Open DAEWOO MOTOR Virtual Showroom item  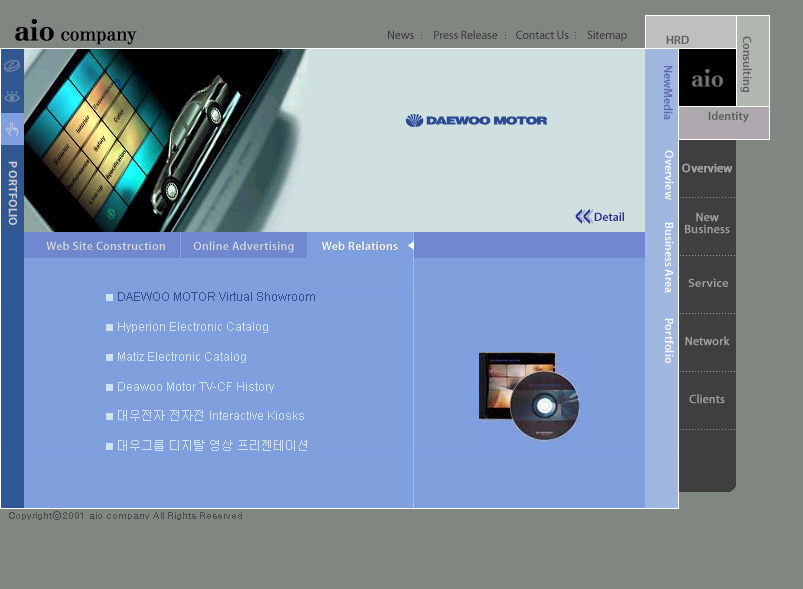tap(216, 297)
